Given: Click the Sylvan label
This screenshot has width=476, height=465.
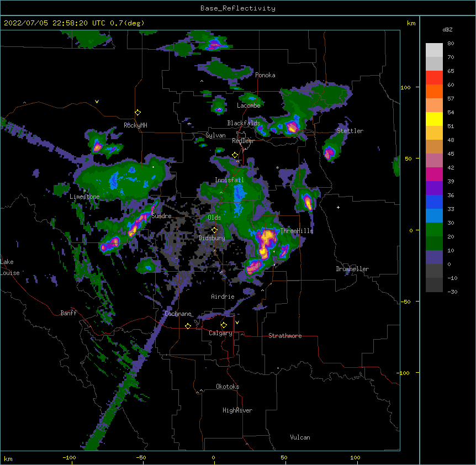Looking at the screenshot, I should click(x=215, y=135).
